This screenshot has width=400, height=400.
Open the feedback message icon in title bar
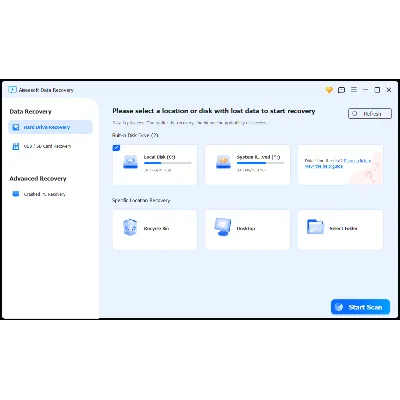341,90
